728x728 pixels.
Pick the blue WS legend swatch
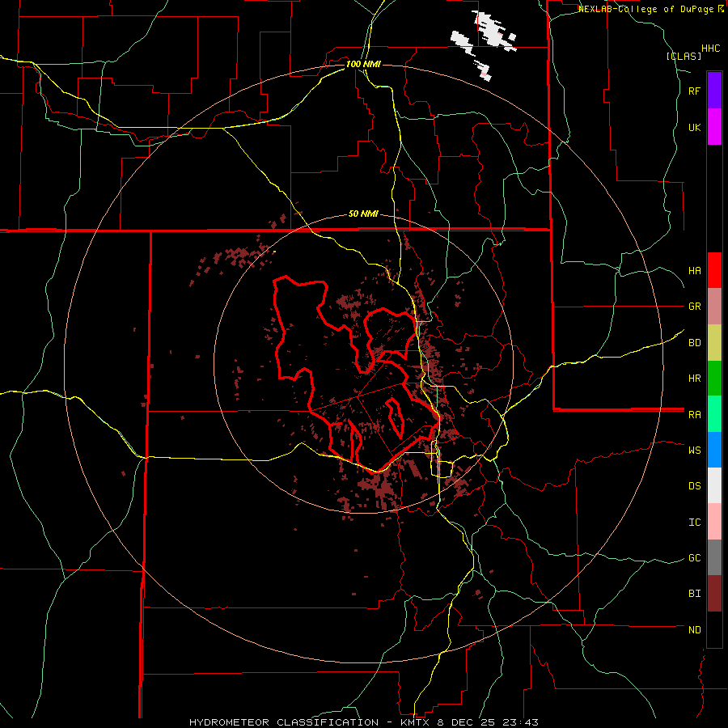coord(714,450)
